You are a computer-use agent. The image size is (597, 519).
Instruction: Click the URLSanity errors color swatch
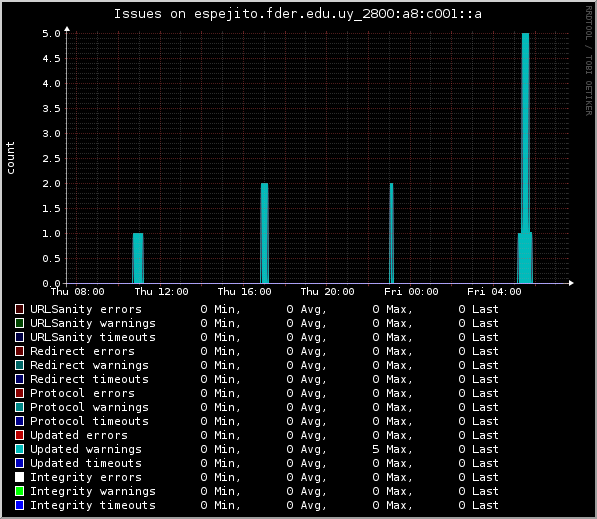[19, 309]
